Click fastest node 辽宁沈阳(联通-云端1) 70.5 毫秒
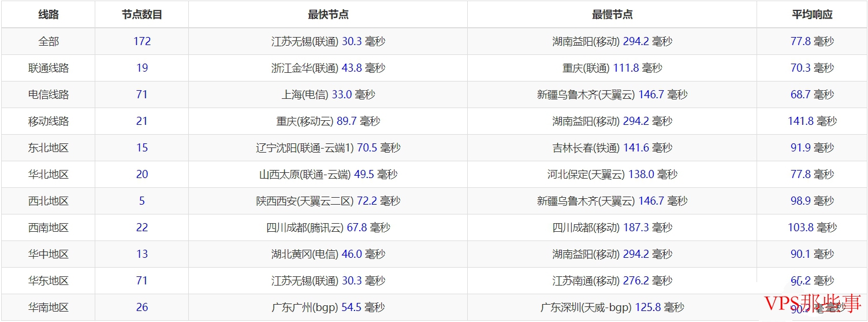The image size is (868, 322). [x=328, y=148]
